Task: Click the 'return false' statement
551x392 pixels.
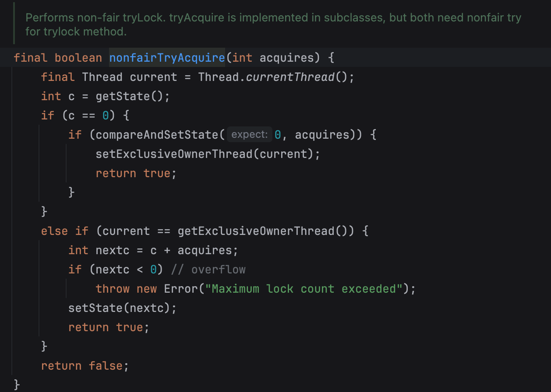Action: [85, 366]
